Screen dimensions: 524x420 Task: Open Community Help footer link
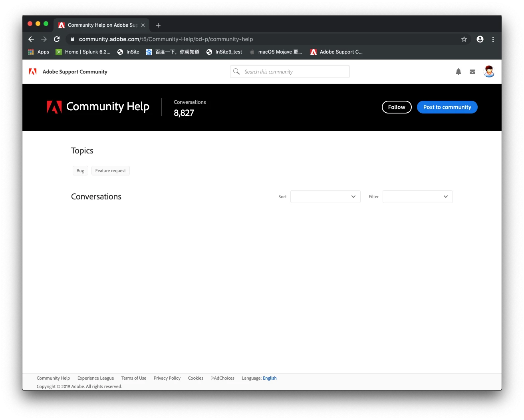[53, 378]
